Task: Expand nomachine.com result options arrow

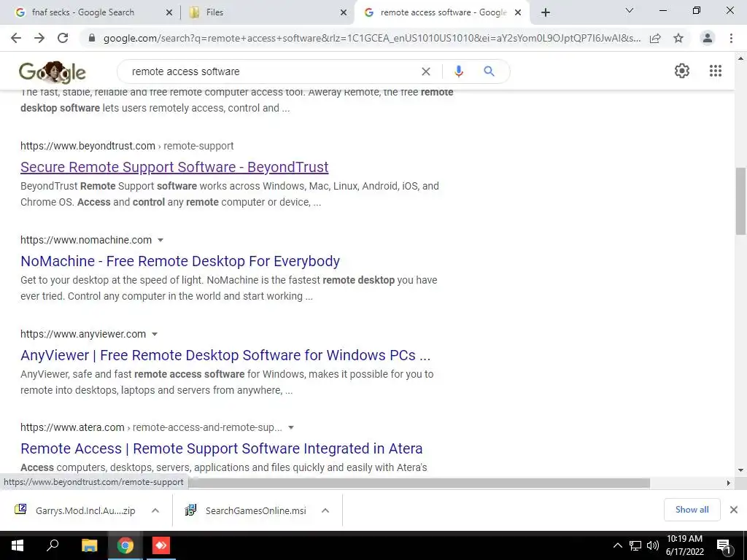Action: 160,240
